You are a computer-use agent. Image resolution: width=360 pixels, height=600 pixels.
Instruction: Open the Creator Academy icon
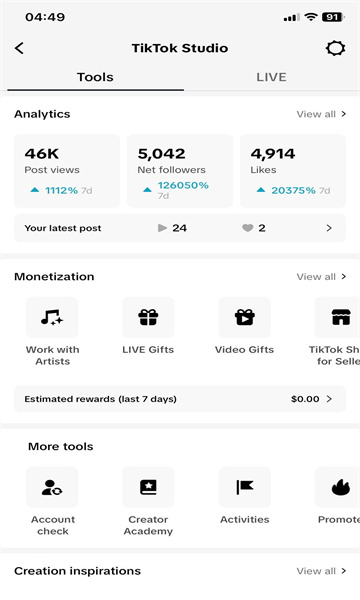coord(148,487)
